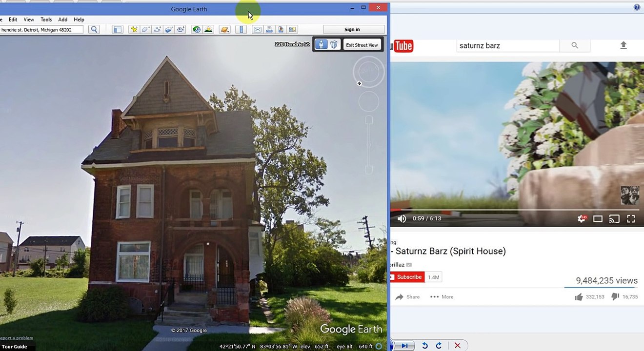Toggle the Google Earth sidebar panel
Viewport: 644px width, 351px height.
118,30
